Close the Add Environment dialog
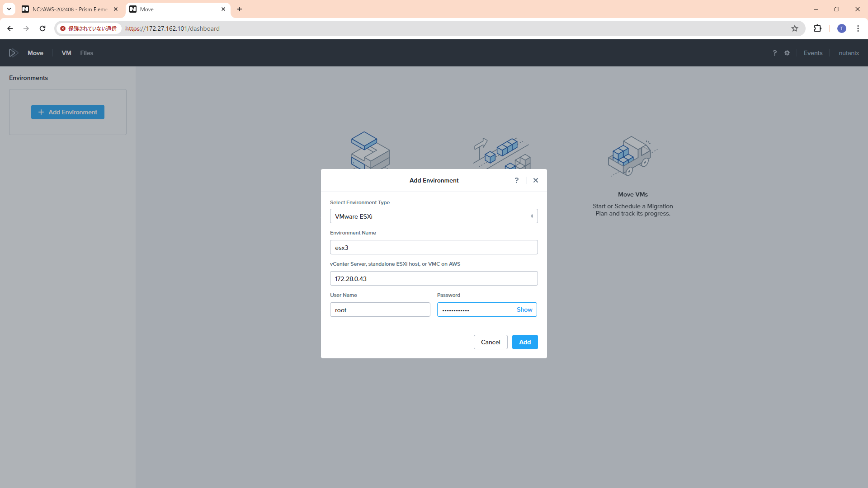The width and height of the screenshot is (868, 488). (536, 180)
